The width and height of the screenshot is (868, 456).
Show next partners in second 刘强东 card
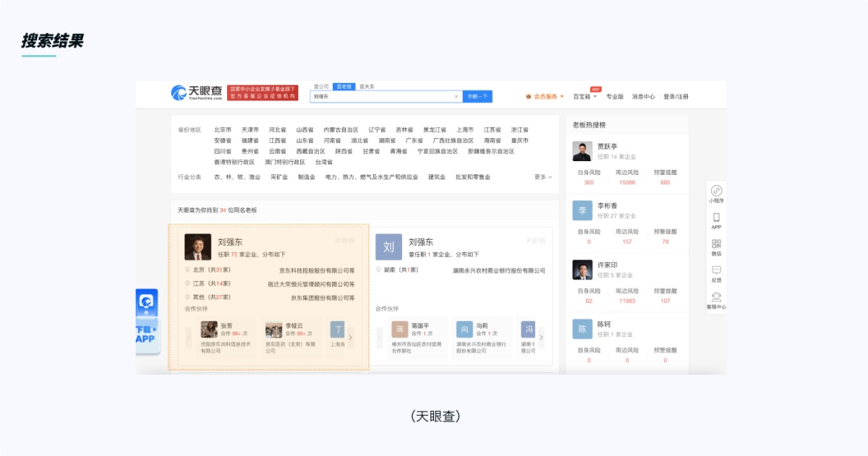point(541,337)
